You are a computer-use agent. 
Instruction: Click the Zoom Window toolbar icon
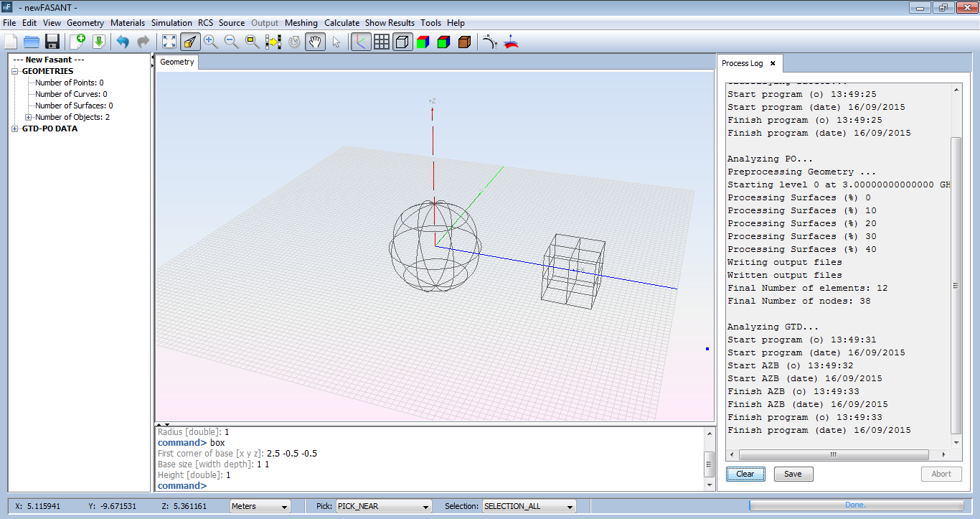pos(252,41)
